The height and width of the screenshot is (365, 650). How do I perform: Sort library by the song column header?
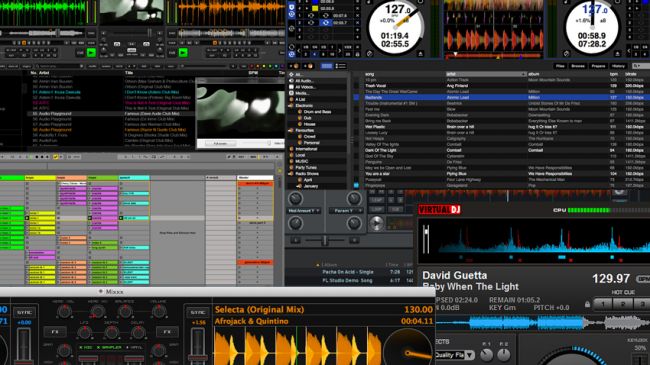click(x=370, y=74)
